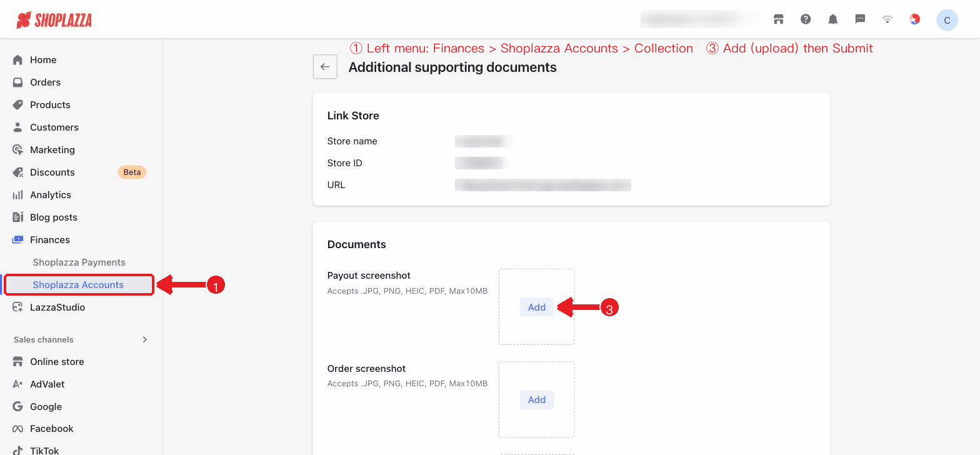Image resolution: width=980 pixels, height=455 pixels.
Task: Click the URL label
Action: pyautogui.click(x=336, y=185)
